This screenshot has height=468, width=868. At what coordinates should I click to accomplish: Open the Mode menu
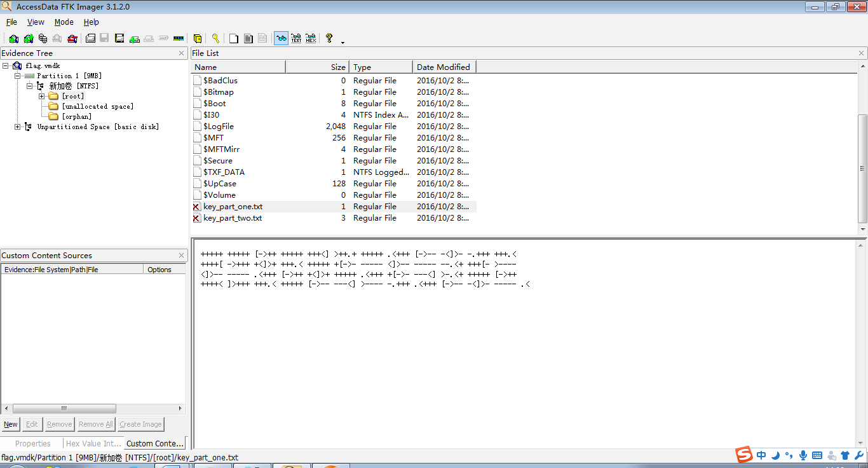(x=64, y=22)
